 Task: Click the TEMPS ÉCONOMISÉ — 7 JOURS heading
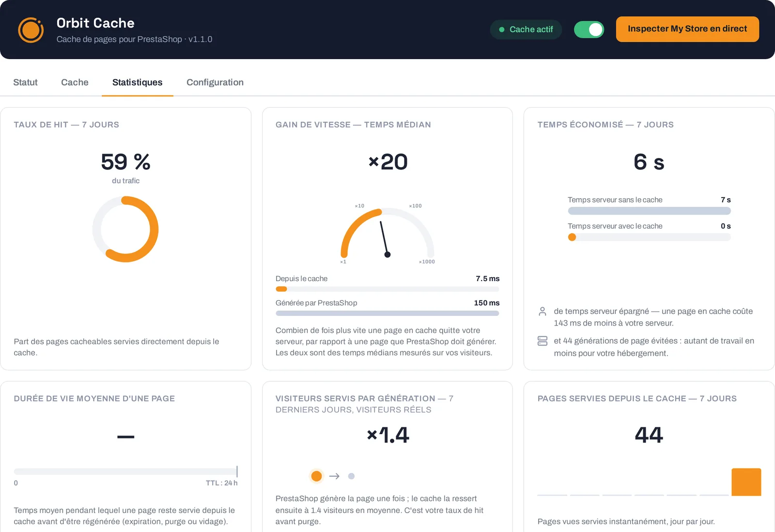point(605,125)
